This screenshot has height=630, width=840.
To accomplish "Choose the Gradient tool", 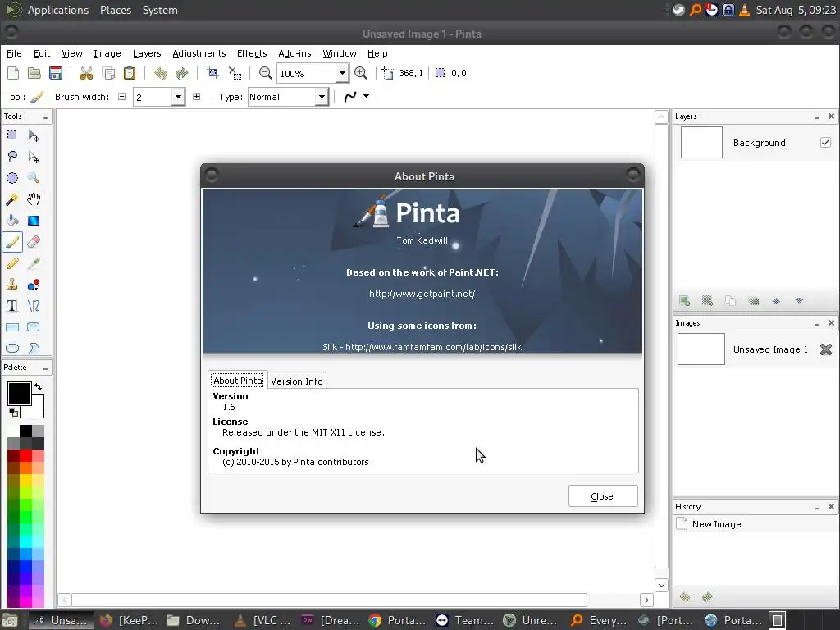I will point(33,221).
